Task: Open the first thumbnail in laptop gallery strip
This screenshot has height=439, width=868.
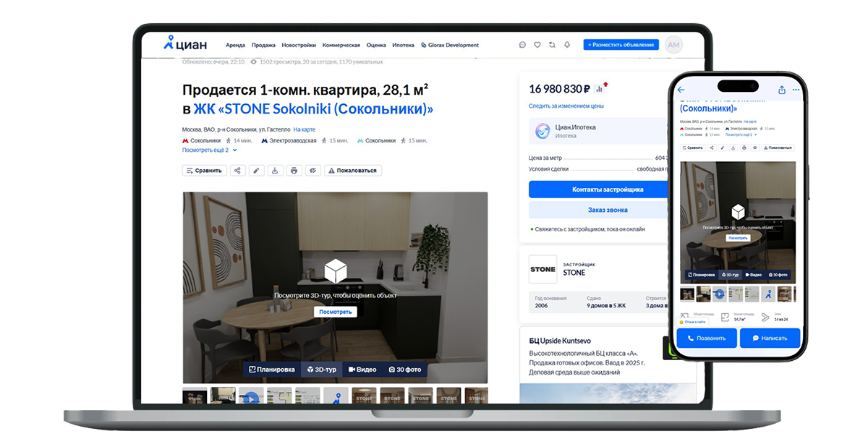Action: 195,396
